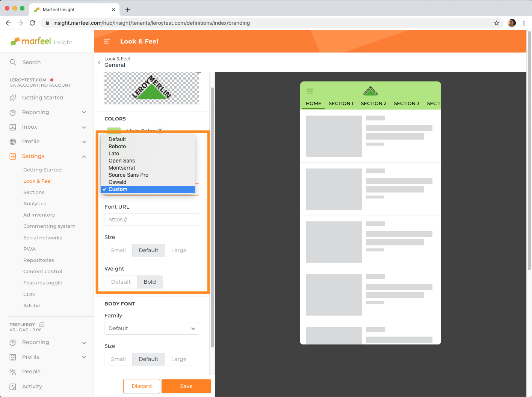Click the Reporting pie icon under TESTLEROY
This screenshot has height=397, width=532.
13,342
